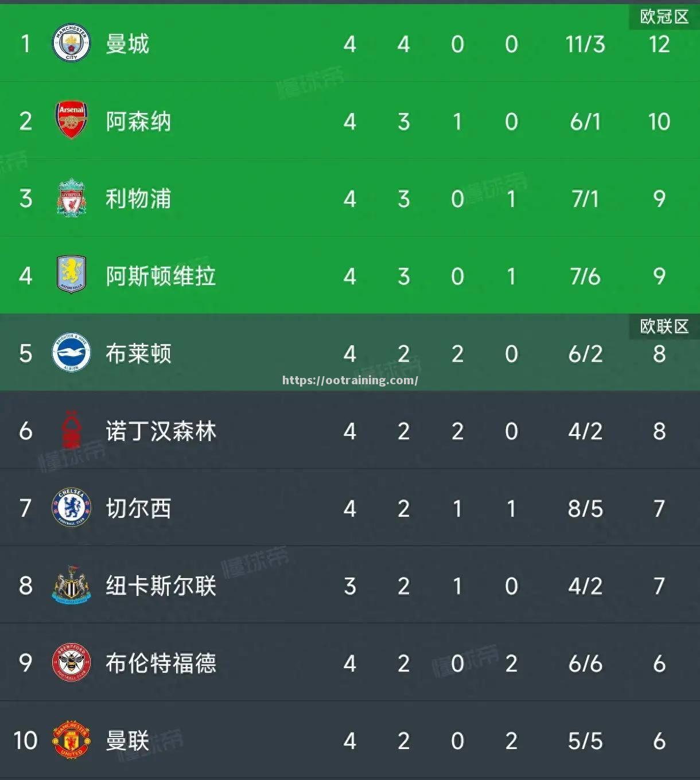Click the 利物浦 team name
This screenshot has height=780, width=700.
[x=138, y=199]
